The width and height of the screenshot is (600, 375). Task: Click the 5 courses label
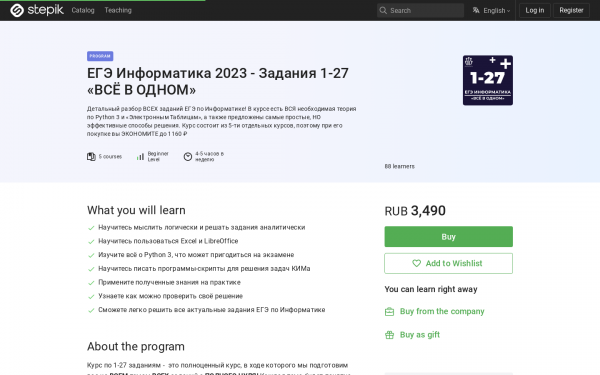(x=110, y=157)
